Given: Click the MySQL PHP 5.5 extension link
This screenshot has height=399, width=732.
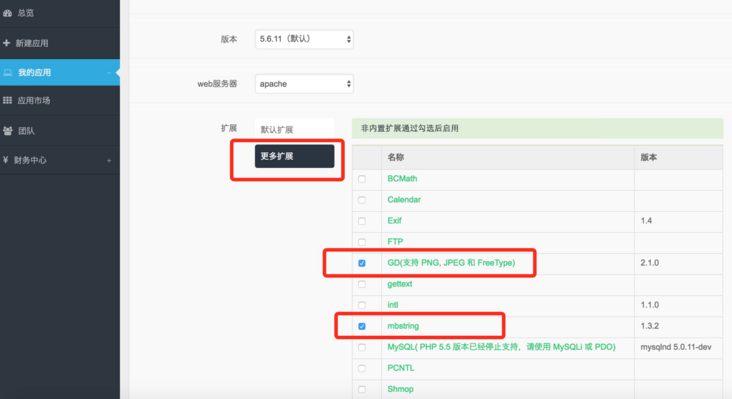Looking at the screenshot, I should point(501,347).
